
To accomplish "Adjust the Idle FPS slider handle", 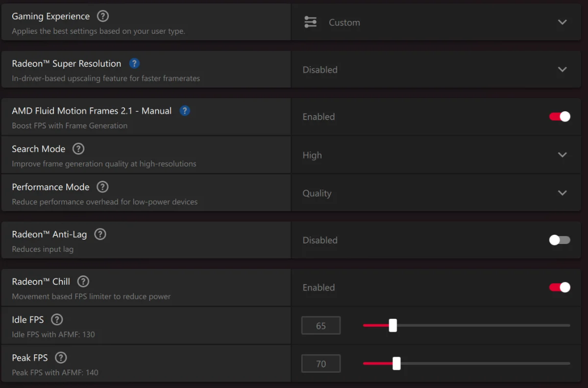I will point(392,325).
